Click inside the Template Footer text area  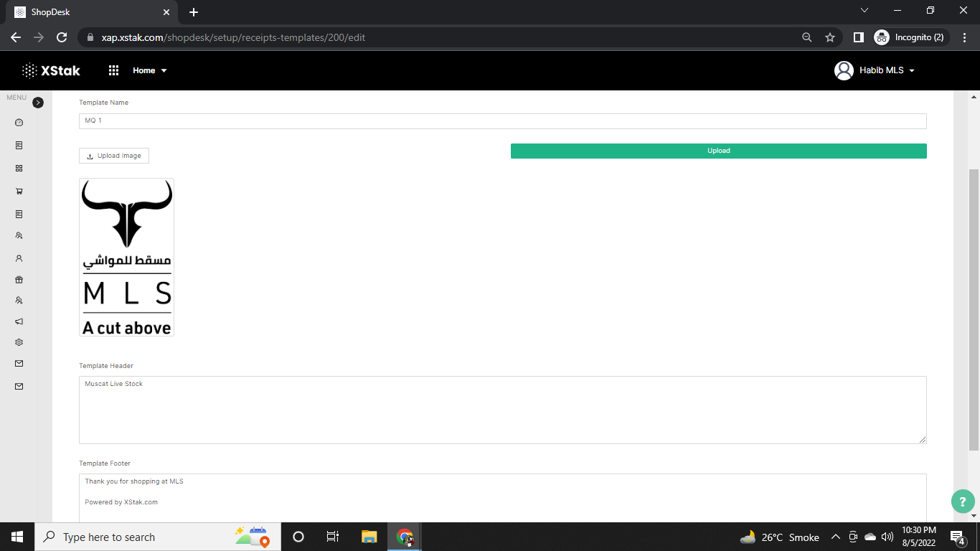(x=502, y=498)
